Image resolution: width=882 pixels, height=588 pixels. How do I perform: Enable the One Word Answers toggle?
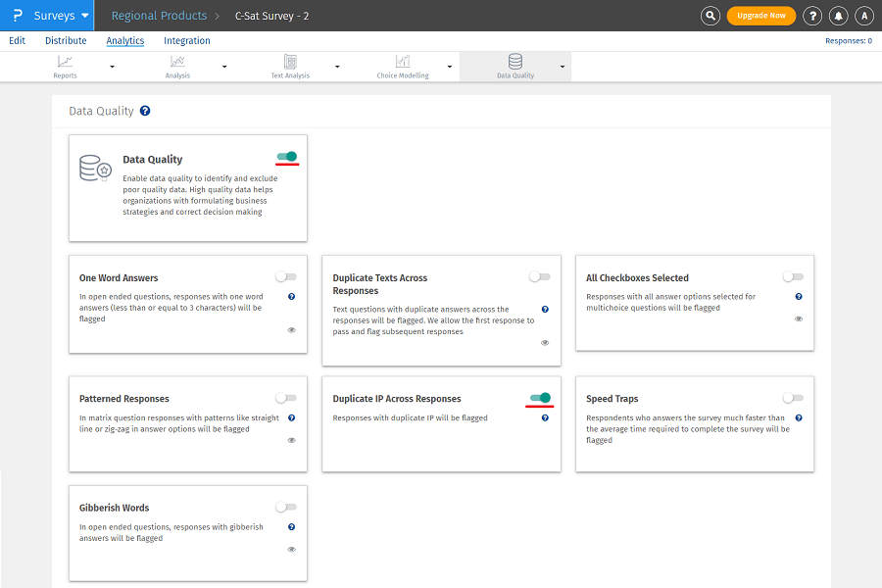pos(286,277)
